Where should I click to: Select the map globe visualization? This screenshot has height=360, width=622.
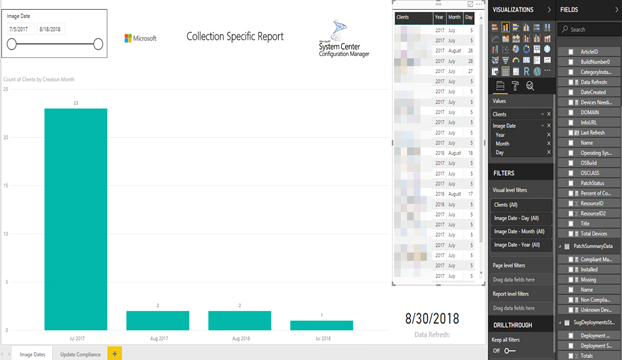click(547, 49)
